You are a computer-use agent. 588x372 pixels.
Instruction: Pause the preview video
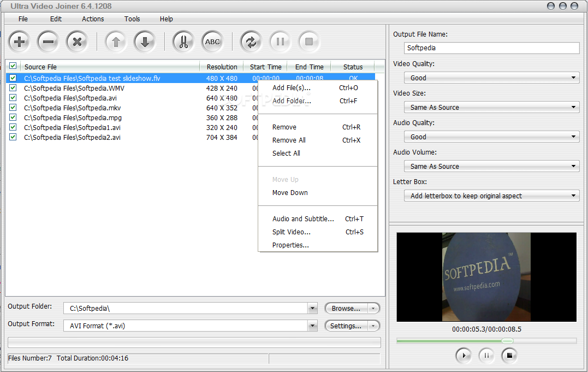click(x=486, y=355)
